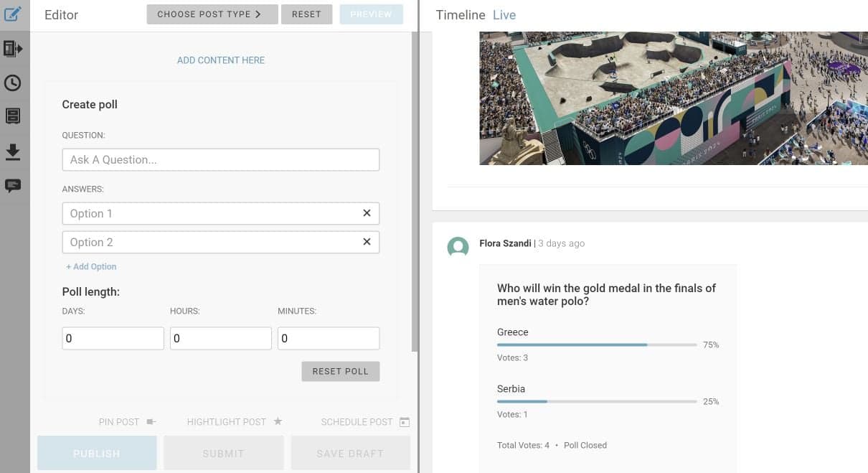Focus the Minutes poll length field

329,338
